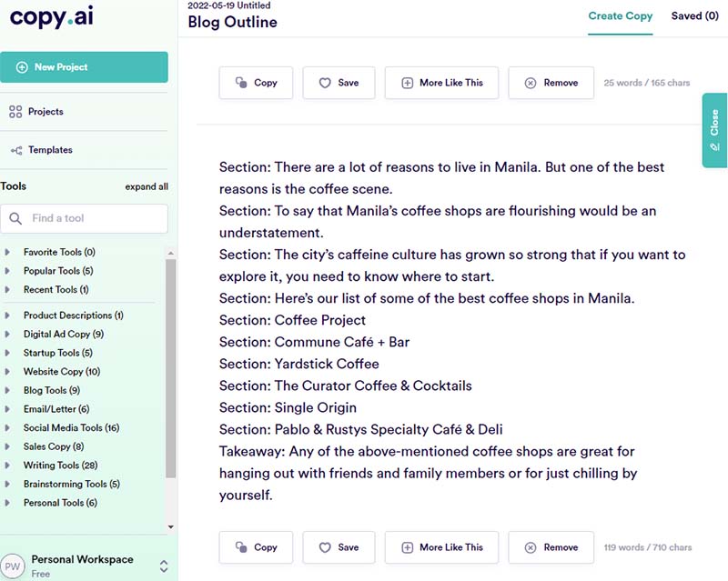The width and height of the screenshot is (728, 581).
Task: Click the '25 words / 165 chars' count
Action: click(647, 83)
